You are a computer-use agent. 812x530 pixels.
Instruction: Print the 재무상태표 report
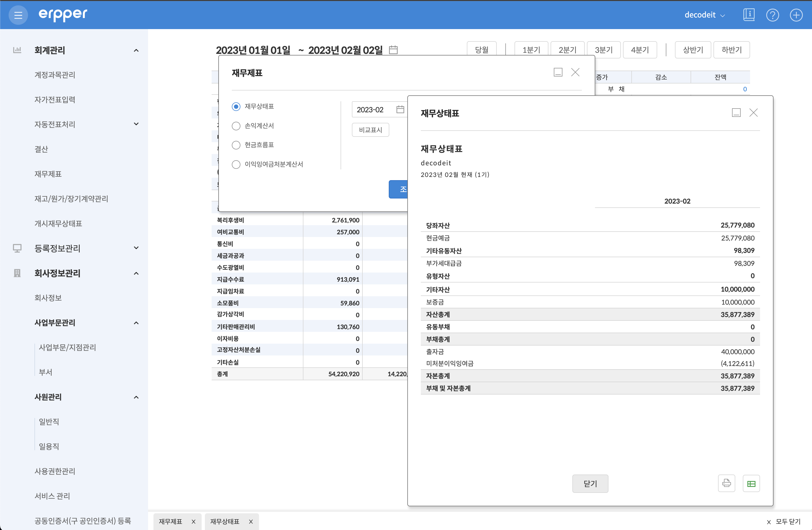[726, 483]
